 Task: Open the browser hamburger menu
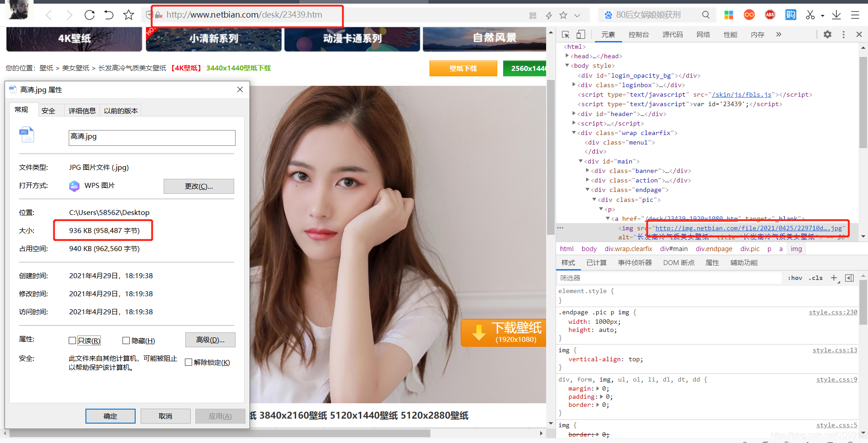tap(855, 15)
